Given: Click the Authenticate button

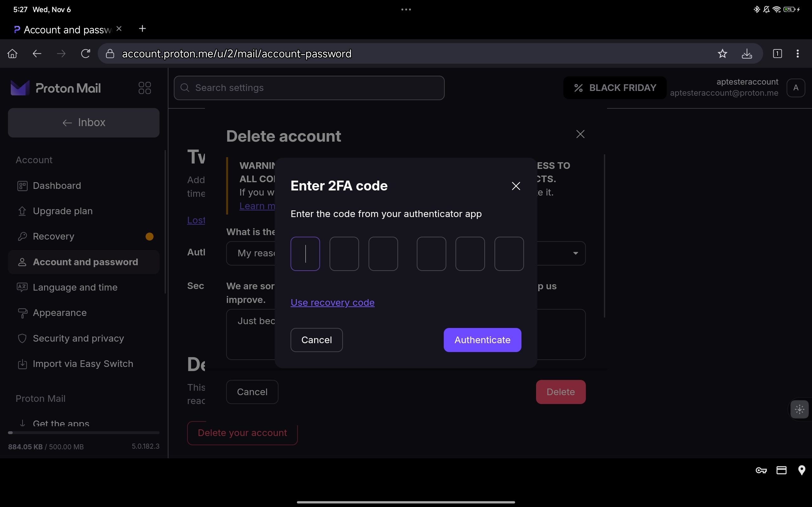Looking at the screenshot, I should (x=482, y=339).
